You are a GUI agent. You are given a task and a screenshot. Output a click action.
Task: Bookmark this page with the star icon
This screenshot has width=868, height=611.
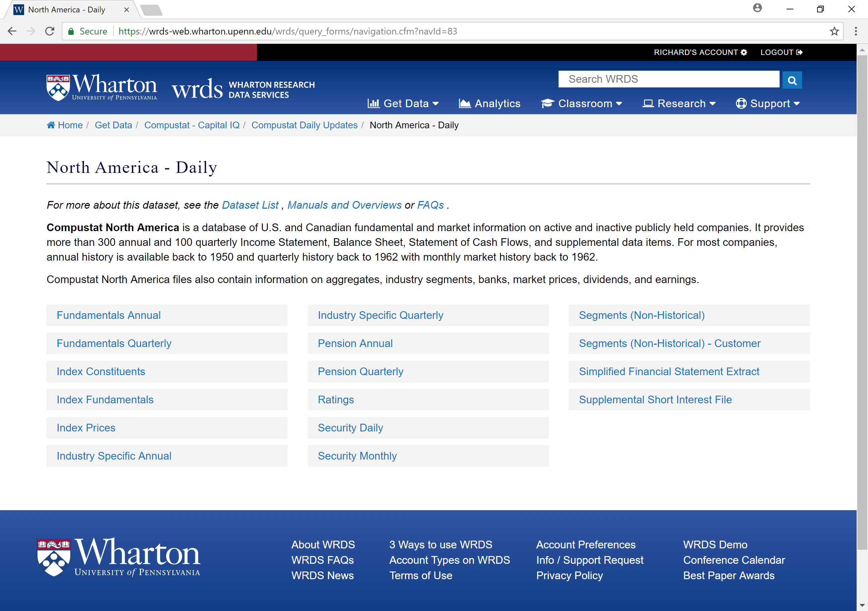835,31
